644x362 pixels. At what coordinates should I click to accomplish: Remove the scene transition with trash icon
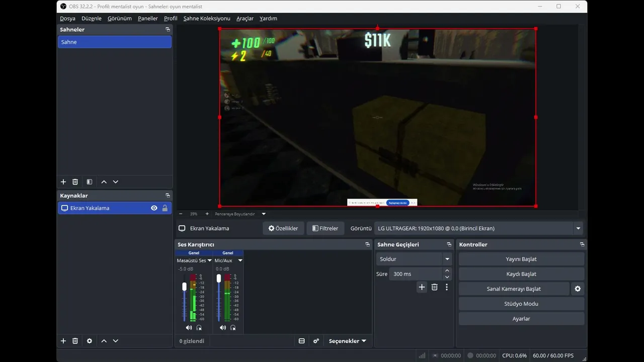pos(435,287)
